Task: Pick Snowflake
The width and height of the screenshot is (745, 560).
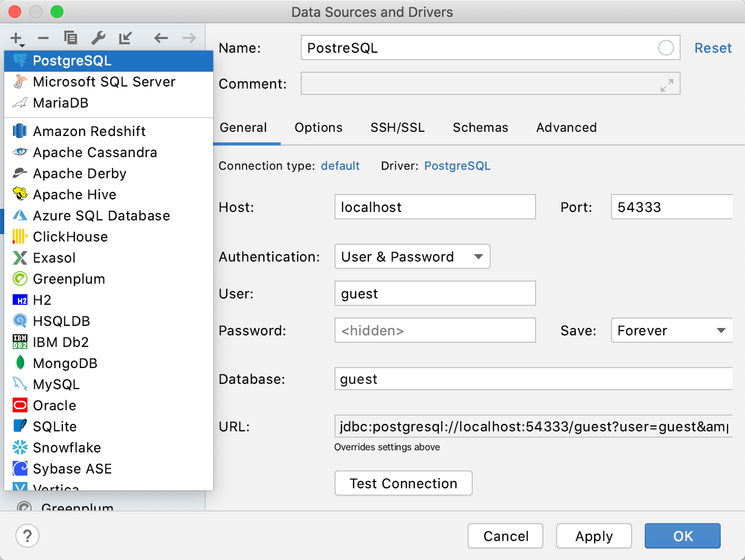Action: coord(109,448)
